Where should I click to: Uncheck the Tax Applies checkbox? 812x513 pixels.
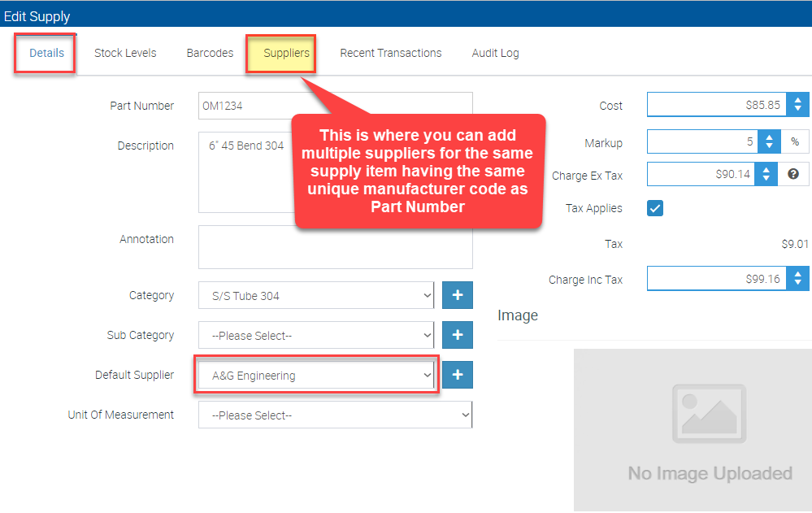[655, 208]
